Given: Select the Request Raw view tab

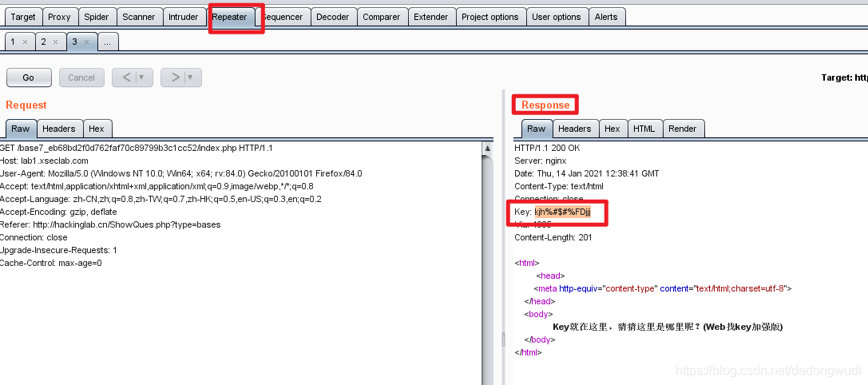Looking at the screenshot, I should [x=21, y=129].
